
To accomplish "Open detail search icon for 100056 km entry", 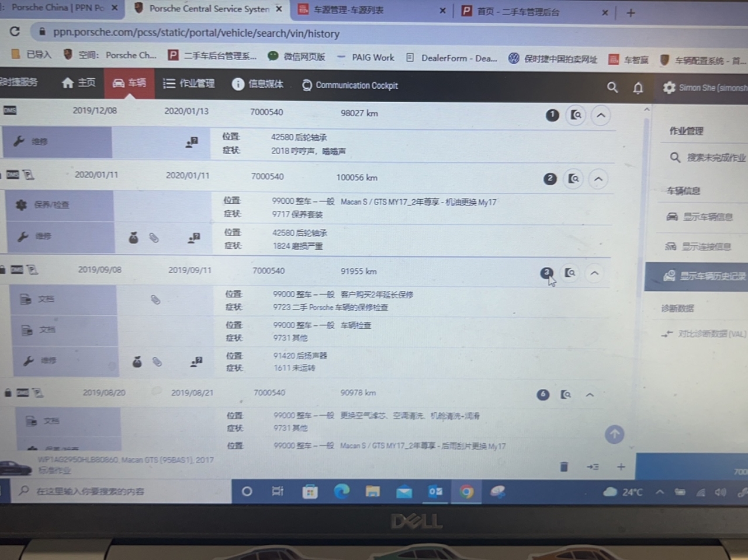I will click(x=574, y=179).
